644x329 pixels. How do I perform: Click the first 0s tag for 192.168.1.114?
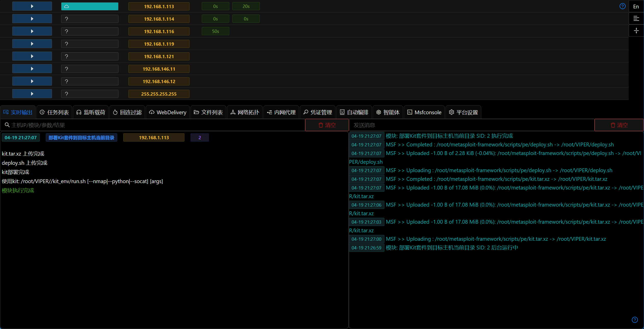[x=216, y=19]
